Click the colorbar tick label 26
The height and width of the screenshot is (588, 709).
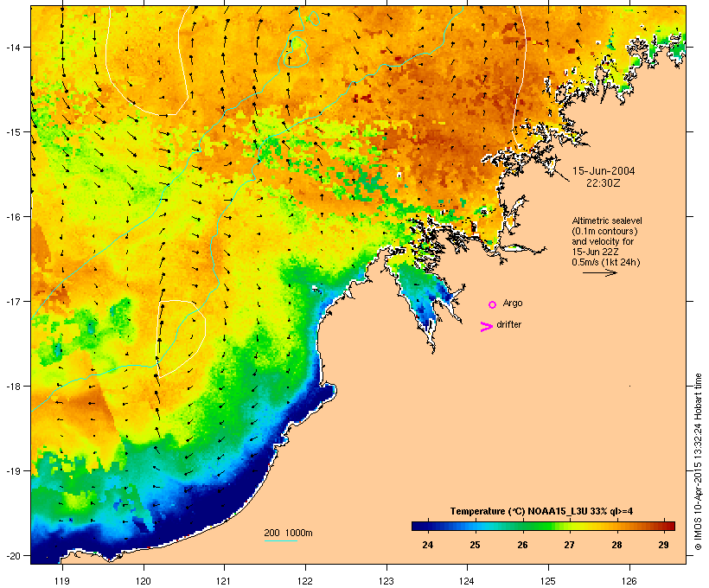point(522,545)
